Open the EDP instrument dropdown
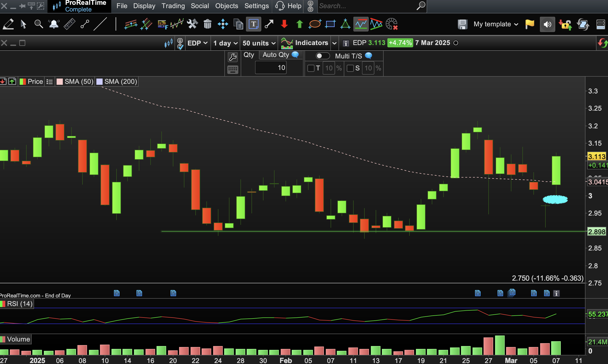 click(x=197, y=43)
